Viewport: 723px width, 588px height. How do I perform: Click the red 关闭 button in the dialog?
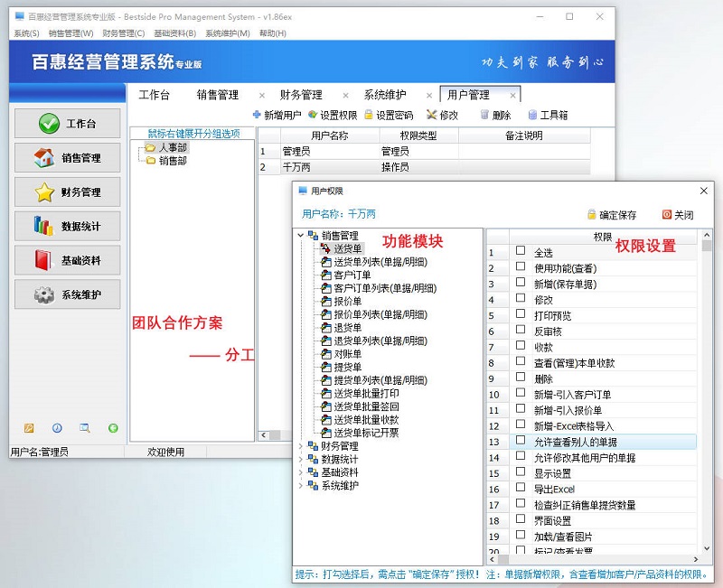[678, 215]
